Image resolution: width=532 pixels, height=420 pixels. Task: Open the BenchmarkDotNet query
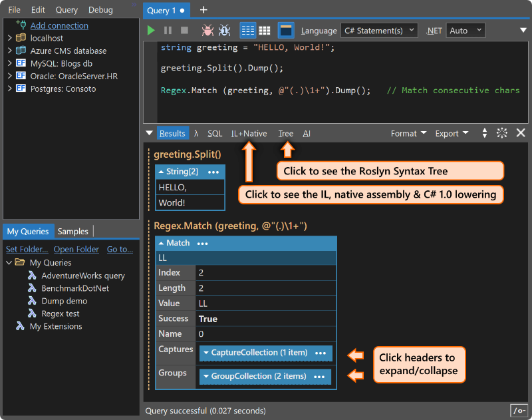(x=75, y=288)
